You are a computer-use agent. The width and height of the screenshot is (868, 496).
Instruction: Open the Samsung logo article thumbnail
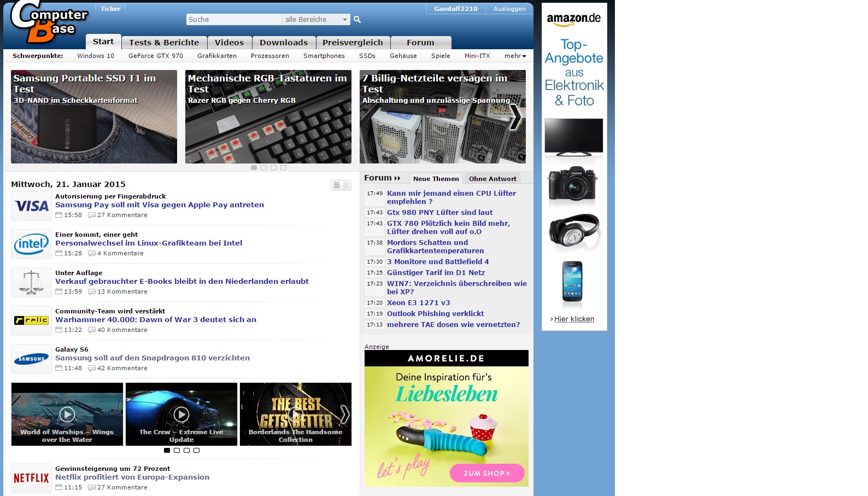[31, 359]
